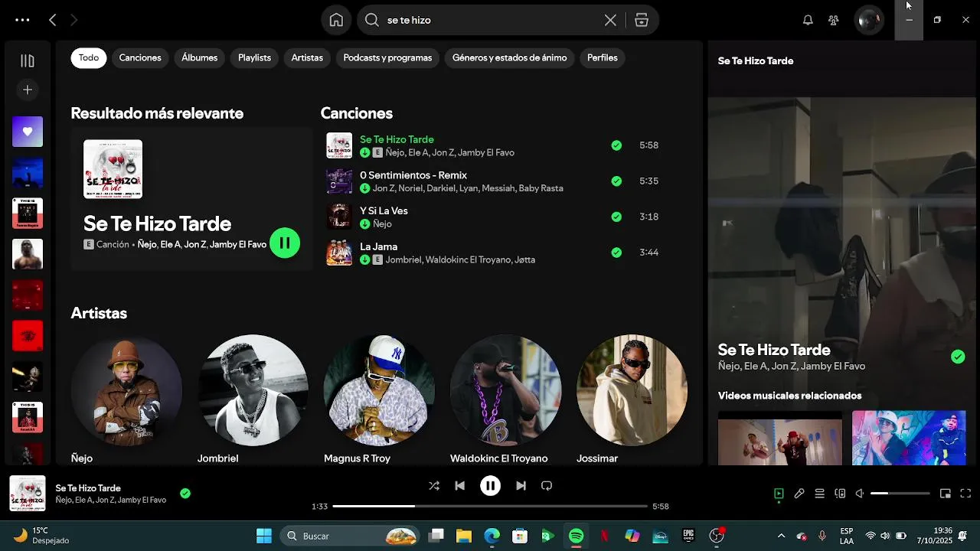Screen dimensions: 980x551
Task: Seek within the song progress bar
Action: pos(490,507)
